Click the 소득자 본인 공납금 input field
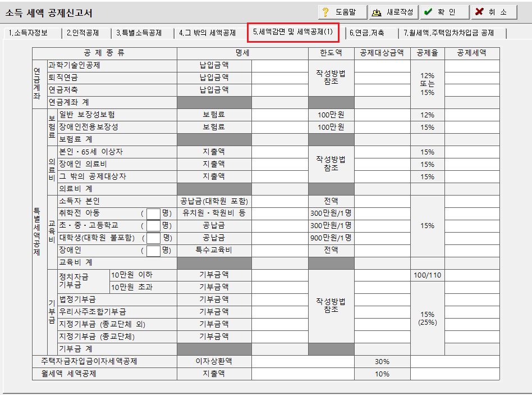This screenshot has width=532, height=395. [280, 201]
